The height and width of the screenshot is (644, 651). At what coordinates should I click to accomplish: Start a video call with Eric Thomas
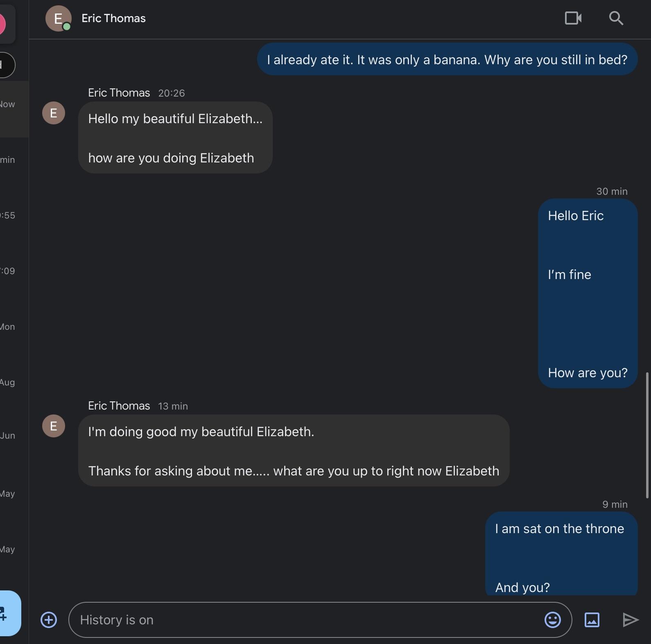click(572, 18)
